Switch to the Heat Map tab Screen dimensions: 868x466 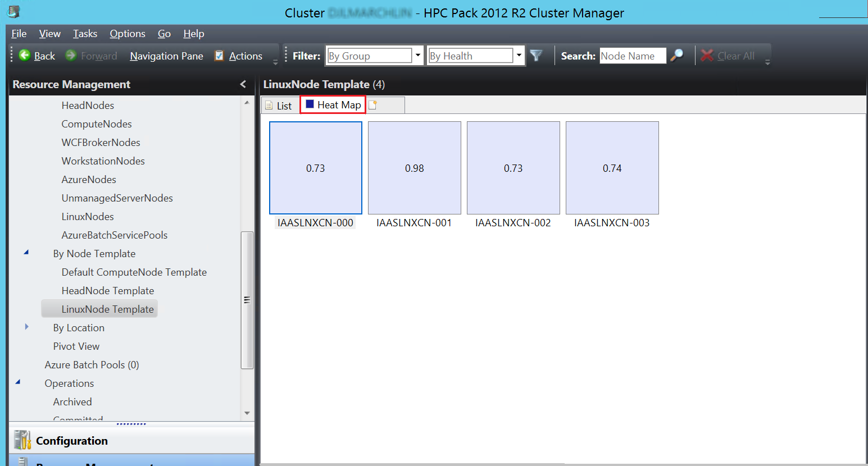coord(333,105)
